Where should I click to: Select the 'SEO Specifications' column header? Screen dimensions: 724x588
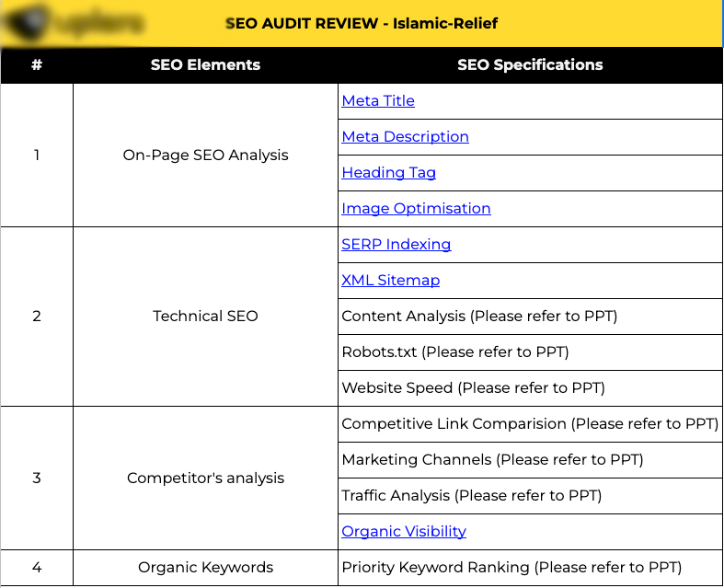[530, 64]
